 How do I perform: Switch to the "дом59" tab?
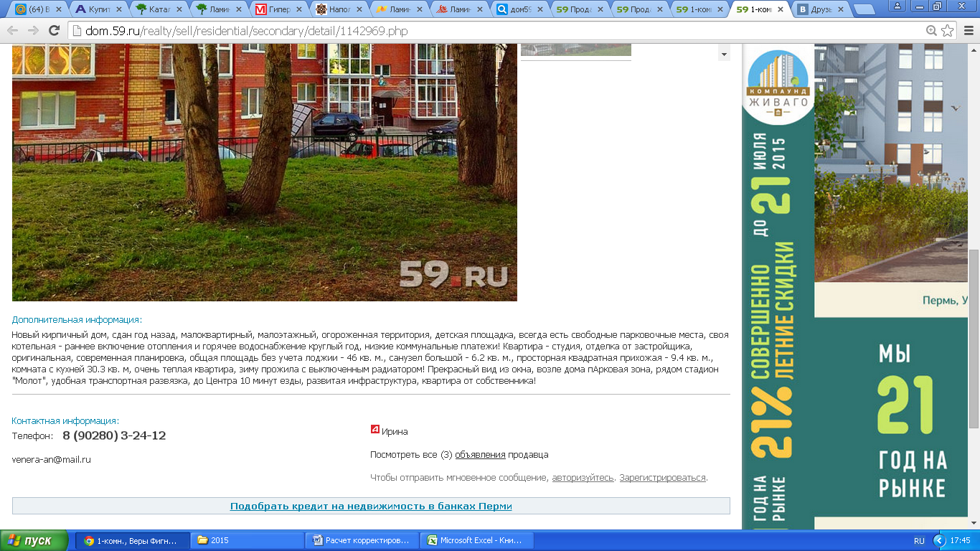(x=517, y=10)
